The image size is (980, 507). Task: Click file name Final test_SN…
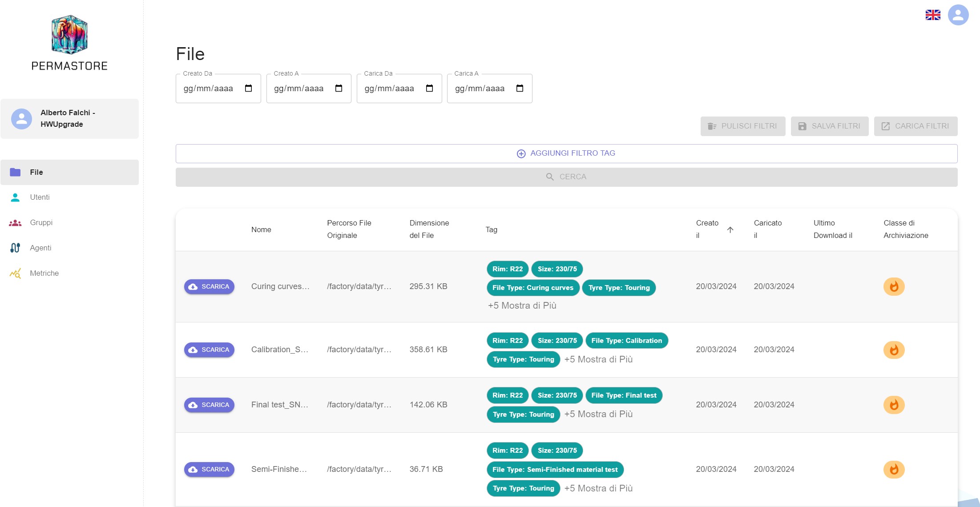tap(280, 405)
